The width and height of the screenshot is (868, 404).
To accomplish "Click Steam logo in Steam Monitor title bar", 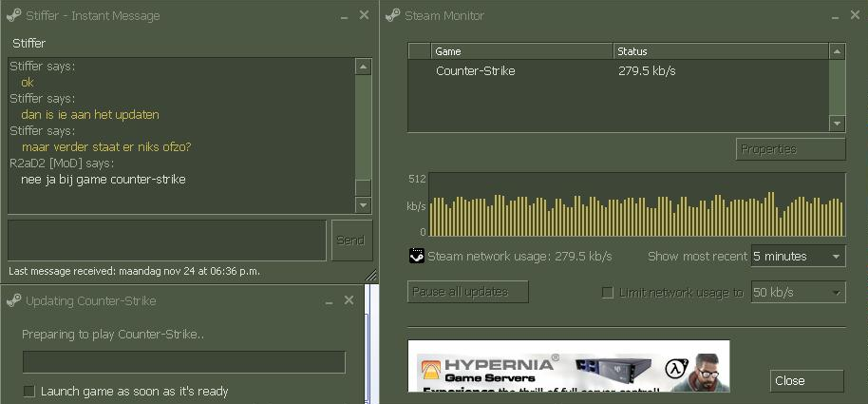I will point(392,15).
